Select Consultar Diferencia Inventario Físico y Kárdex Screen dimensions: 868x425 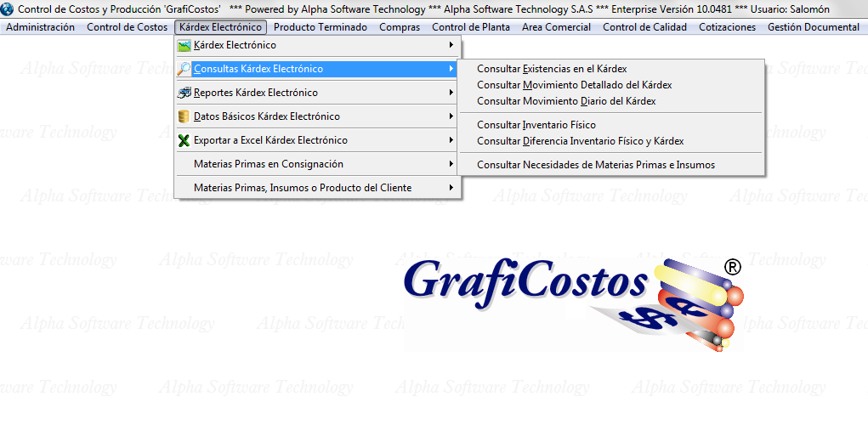[580, 141]
